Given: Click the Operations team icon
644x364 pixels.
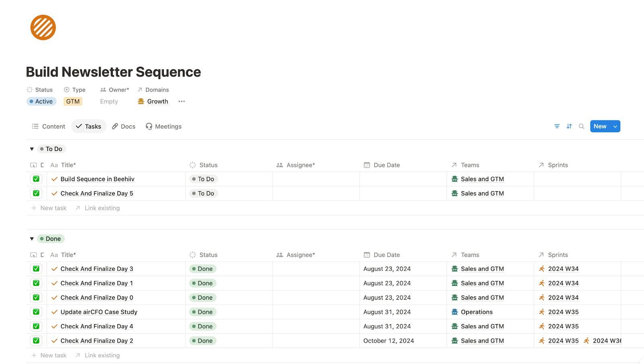Looking at the screenshot, I should pyautogui.click(x=455, y=312).
